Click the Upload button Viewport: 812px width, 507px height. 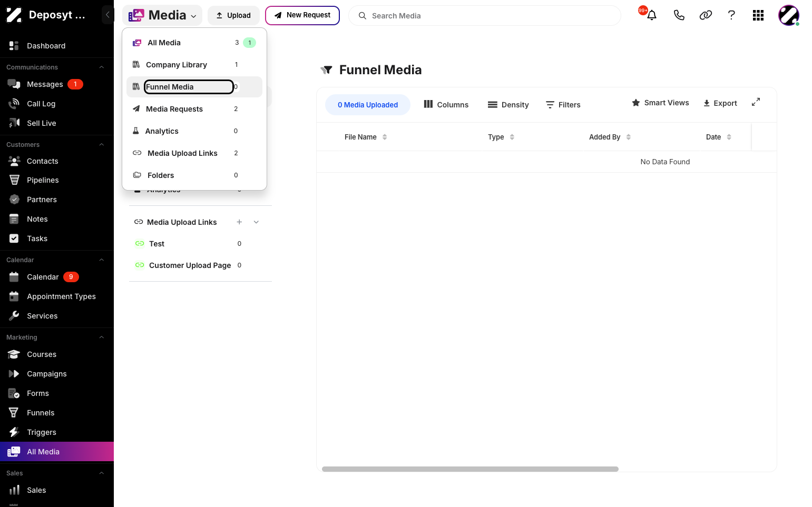coord(233,15)
